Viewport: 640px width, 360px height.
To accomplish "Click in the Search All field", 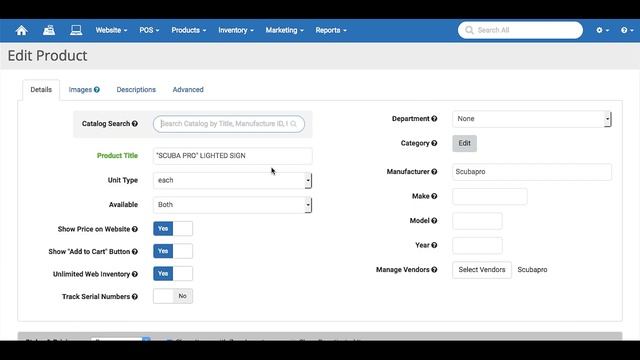I will 520,30.
